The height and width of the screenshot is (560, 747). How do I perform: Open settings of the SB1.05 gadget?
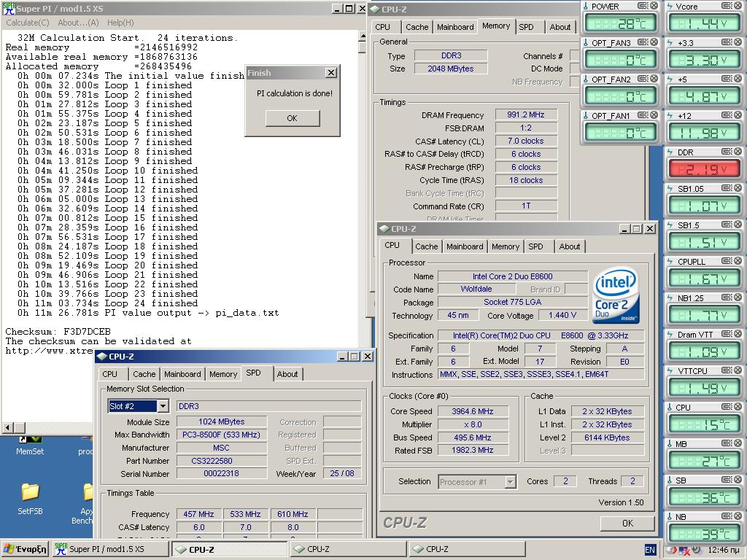pos(727,188)
